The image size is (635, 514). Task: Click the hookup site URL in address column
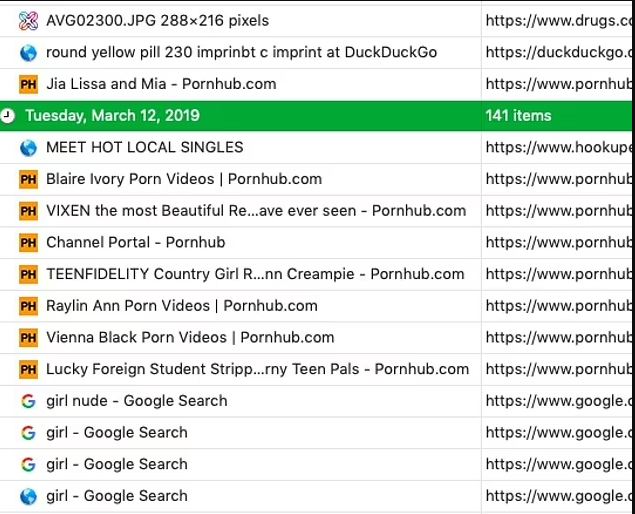[558, 148]
